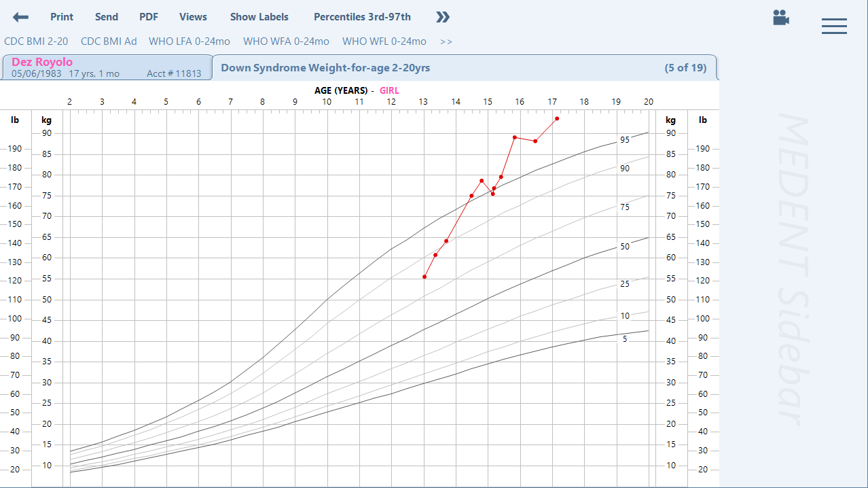
Task: Toggle Show Labels on the chart
Action: (259, 16)
